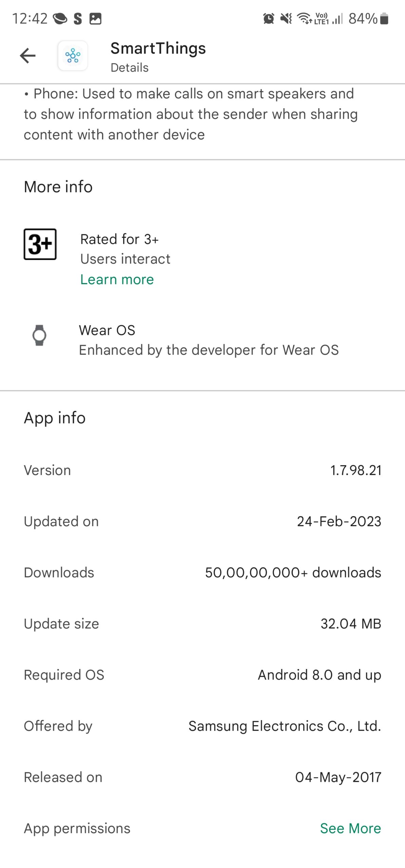Screen dimensions: 405x868
Task: Tap the Required OS Android 8.0 row
Action: (203, 675)
